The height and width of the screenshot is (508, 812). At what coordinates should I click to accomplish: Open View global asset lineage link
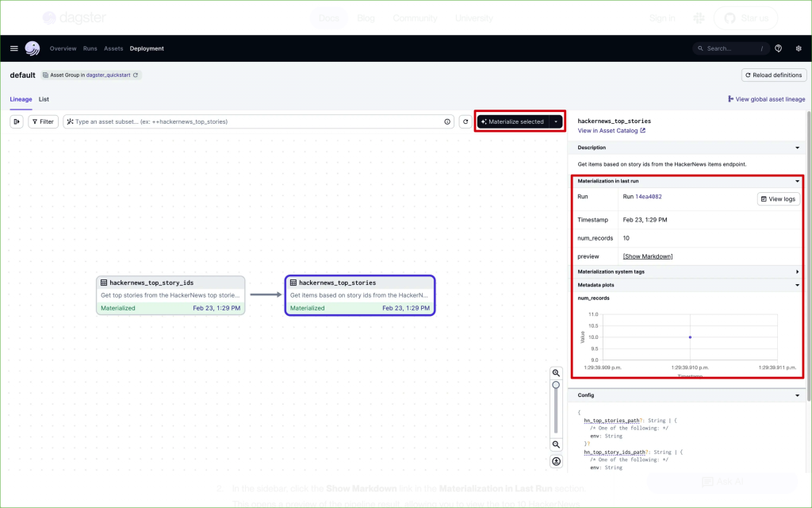click(x=767, y=99)
